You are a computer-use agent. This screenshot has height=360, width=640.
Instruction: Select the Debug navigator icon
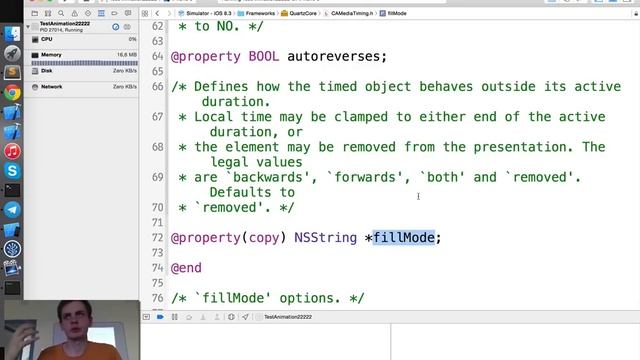point(101,13)
